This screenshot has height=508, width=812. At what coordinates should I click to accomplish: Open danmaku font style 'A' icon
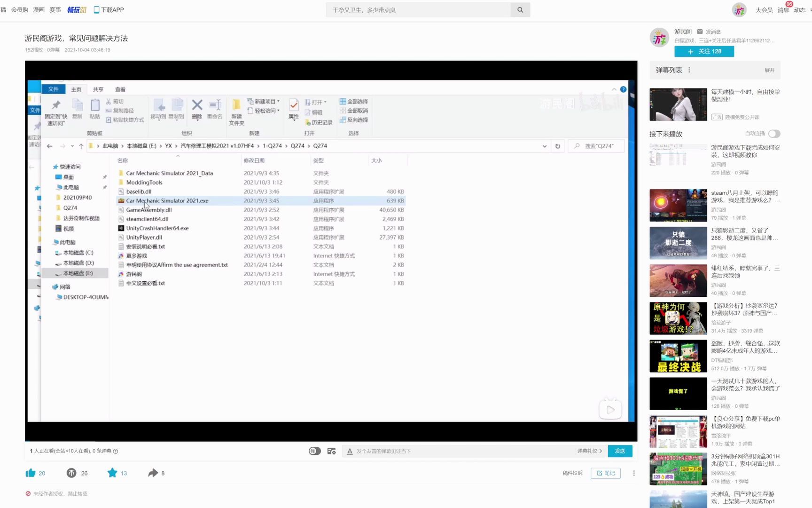[x=350, y=451]
